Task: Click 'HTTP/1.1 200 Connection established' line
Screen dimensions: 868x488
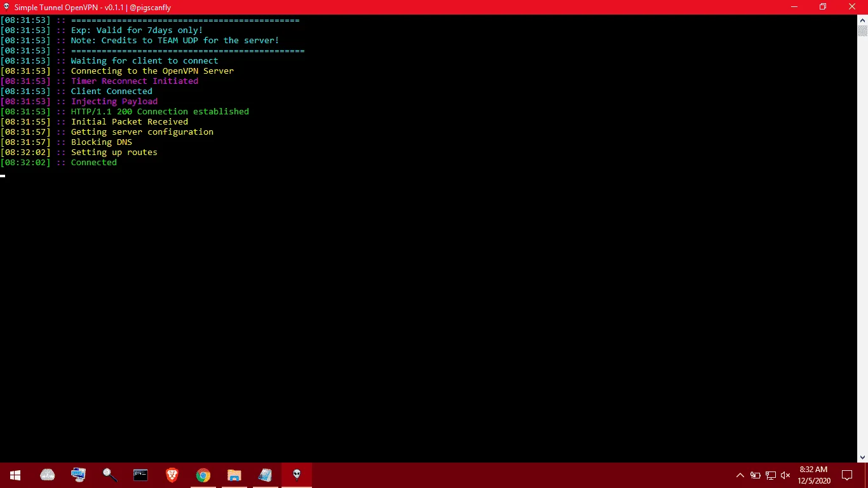Action: (x=159, y=112)
